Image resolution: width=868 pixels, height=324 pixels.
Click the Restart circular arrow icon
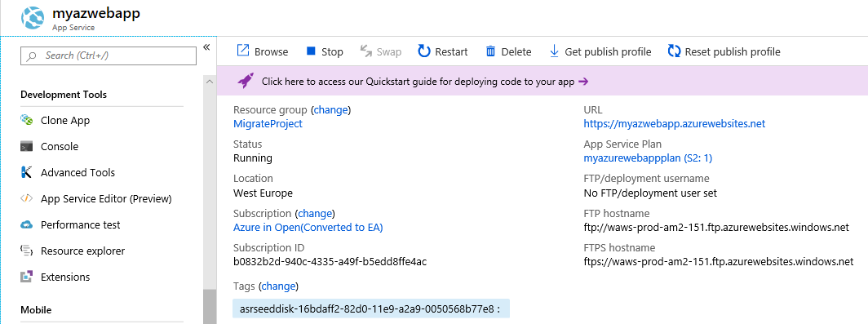(424, 51)
